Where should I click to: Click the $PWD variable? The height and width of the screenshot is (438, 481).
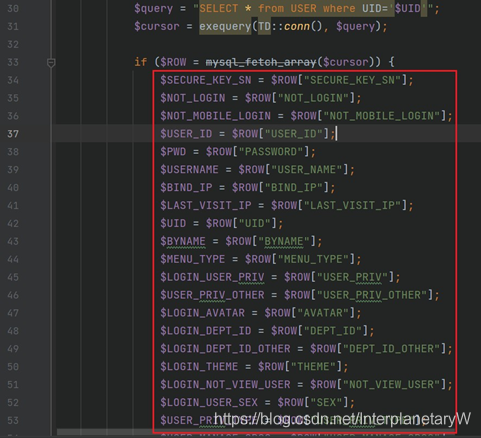tap(173, 152)
